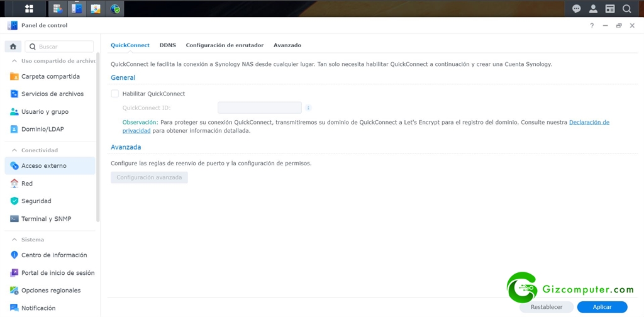Collapse the Sistema section
Screen dimensions: 644x317
click(14, 240)
